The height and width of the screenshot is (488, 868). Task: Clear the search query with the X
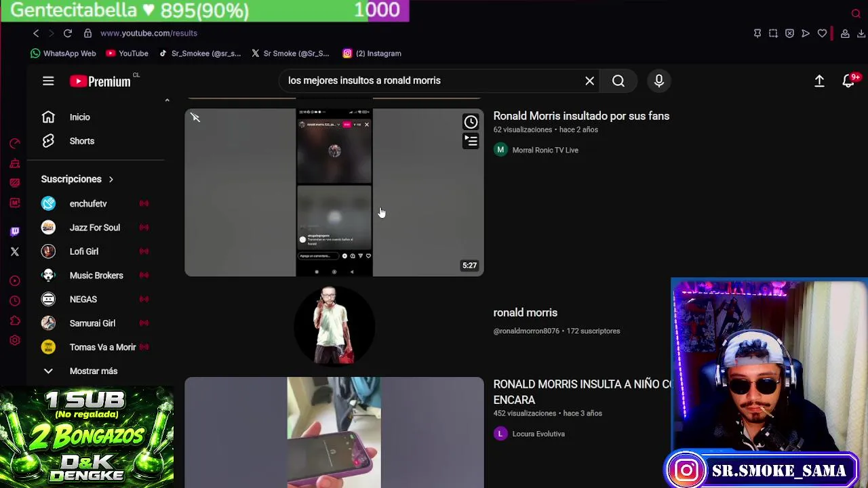click(x=590, y=81)
